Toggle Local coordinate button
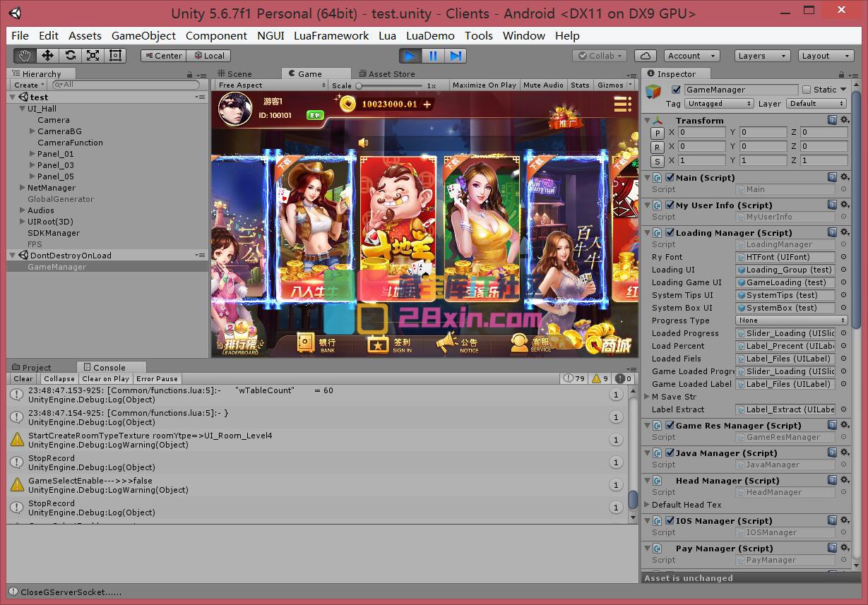Screen dimensions: 868x605 point(209,56)
